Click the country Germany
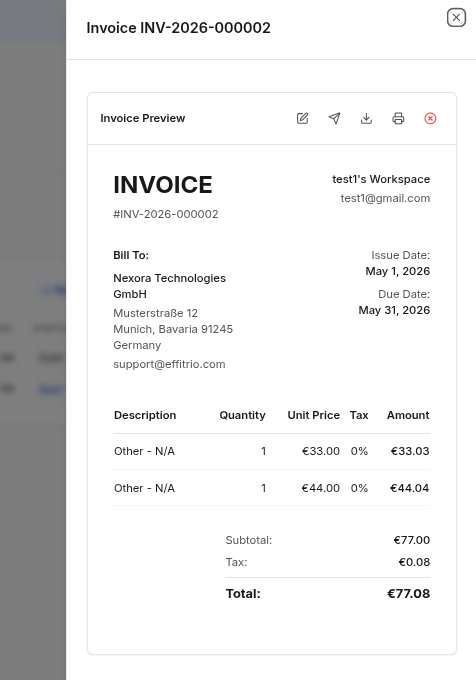Viewport: 476px width, 680px height. click(137, 345)
